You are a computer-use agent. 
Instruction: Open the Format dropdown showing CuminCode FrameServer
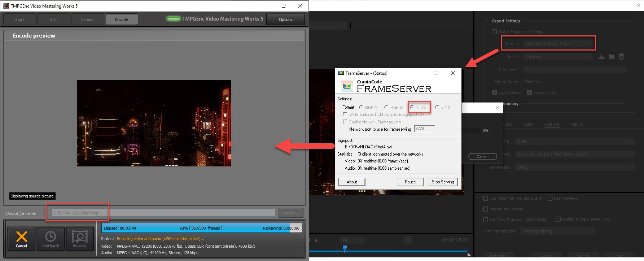click(x=558, y=44)
